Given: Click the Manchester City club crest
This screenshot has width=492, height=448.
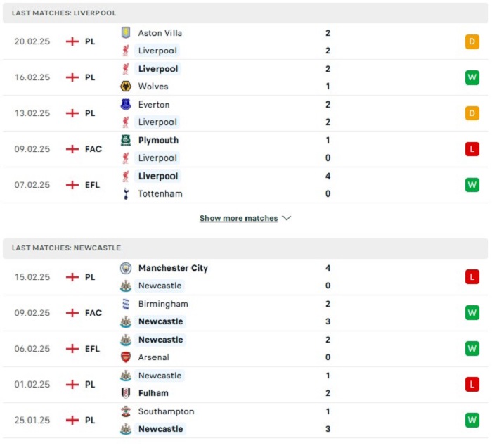Looking at the screenshot, I should pyautogui.click(x=126, y=268).
